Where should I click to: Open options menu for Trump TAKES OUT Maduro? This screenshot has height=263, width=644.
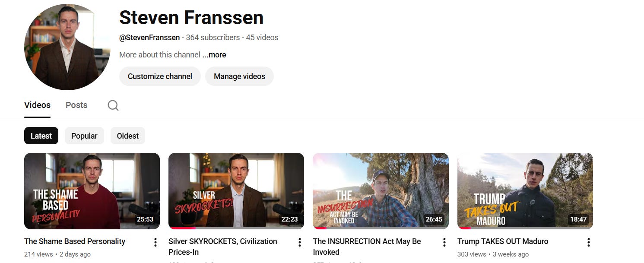[588, 242]
